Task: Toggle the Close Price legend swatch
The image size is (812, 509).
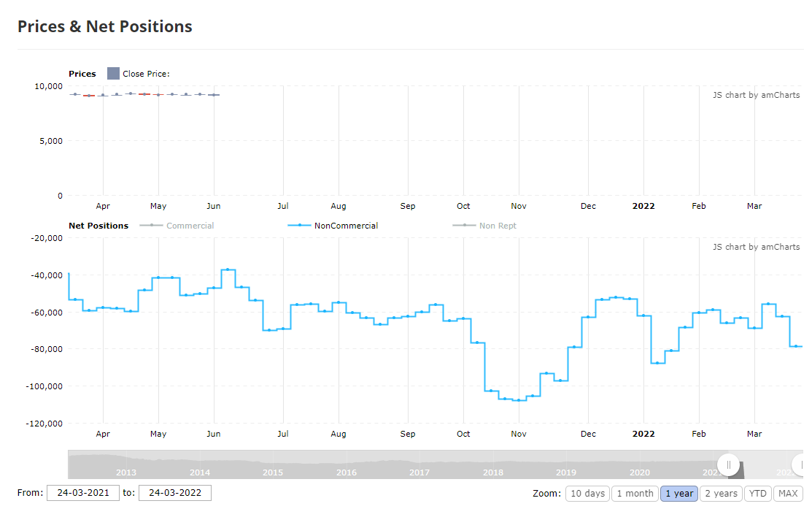Action: 113,74
